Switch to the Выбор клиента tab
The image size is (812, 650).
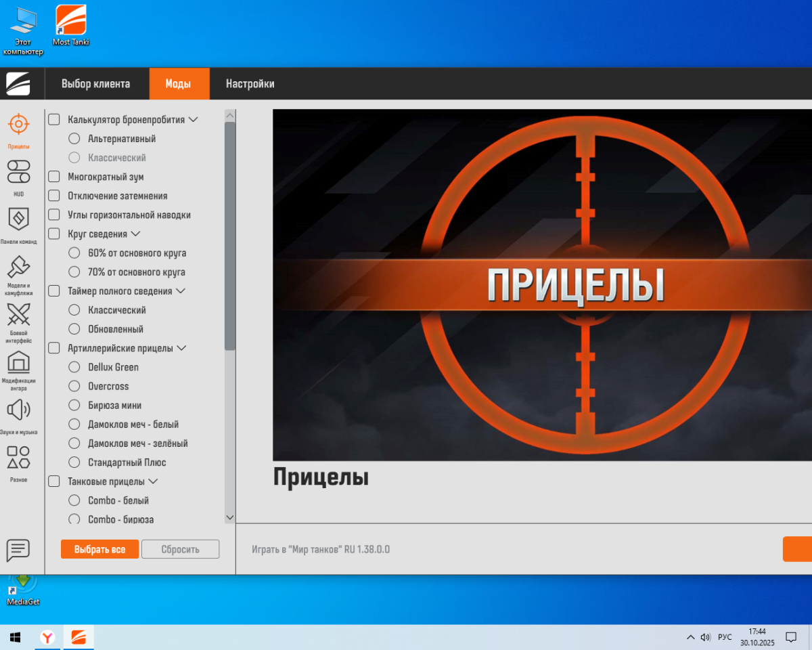95,84
